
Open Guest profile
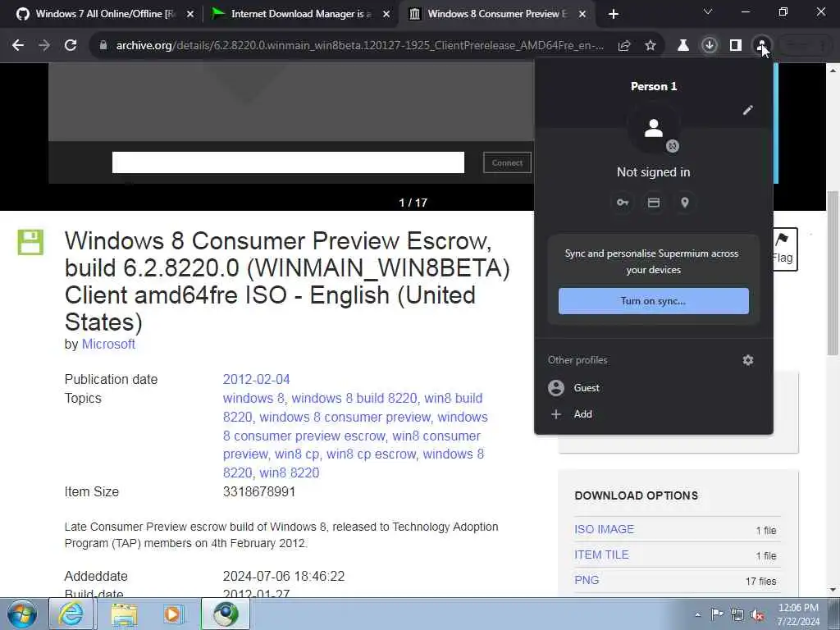(x=654, y=388)
